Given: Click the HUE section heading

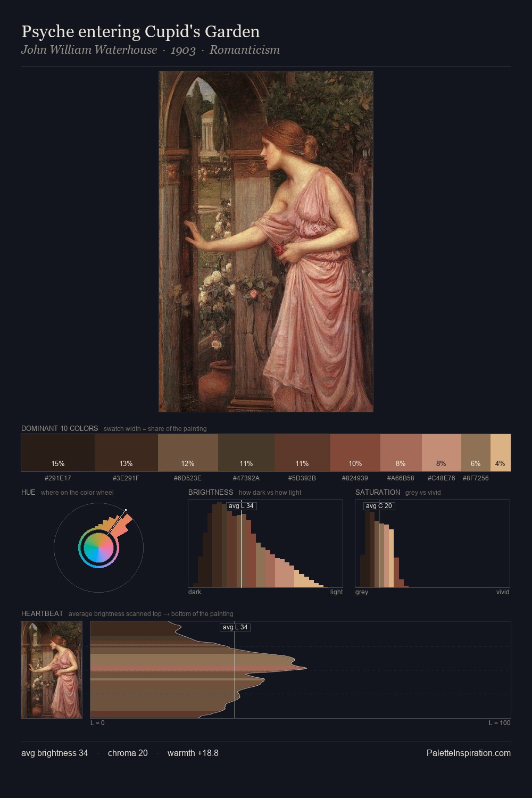Looking at the screenshot, I should tap(28, 492).
